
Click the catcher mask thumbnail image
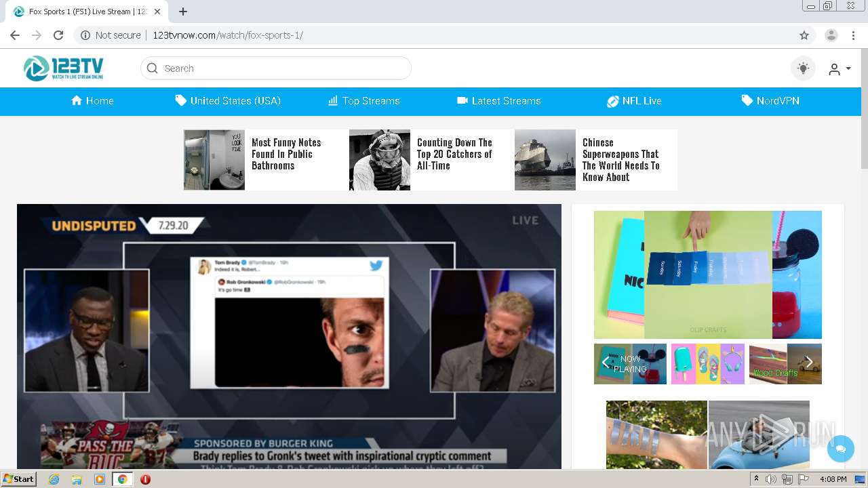click(380, 160)
